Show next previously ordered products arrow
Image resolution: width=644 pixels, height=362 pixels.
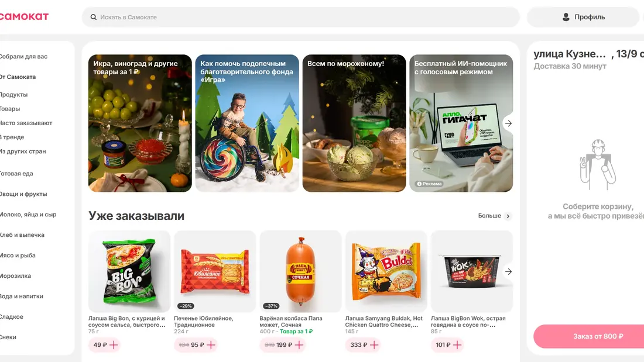(508, 272)
